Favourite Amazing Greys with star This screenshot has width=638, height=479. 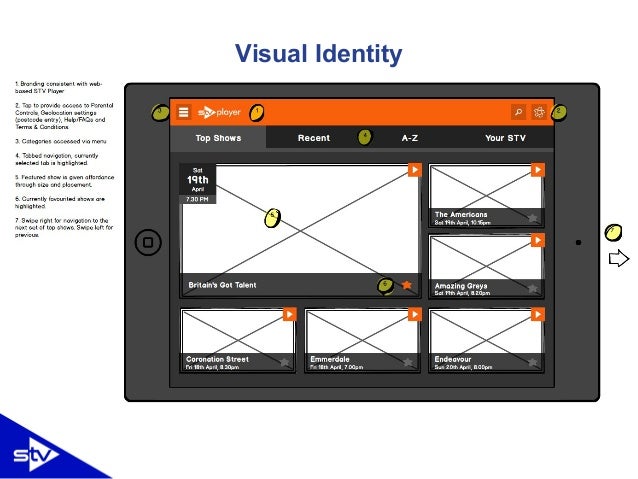(x=533, y=289)
